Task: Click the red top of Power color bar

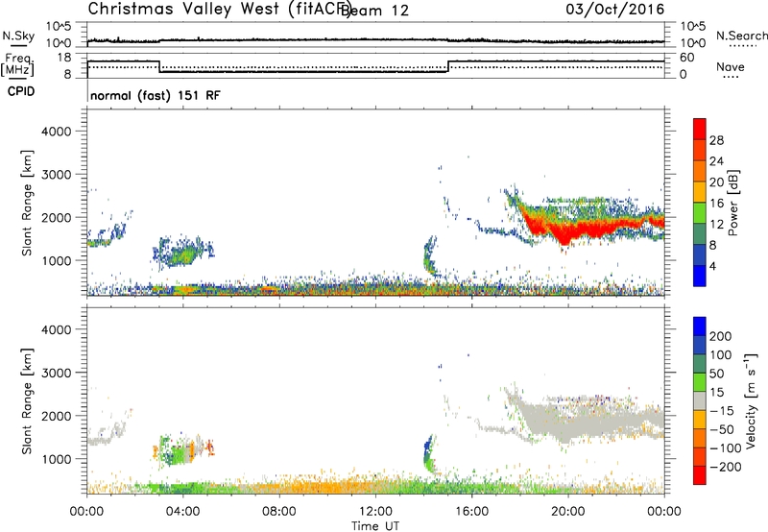Action: click(x=700, y=129)
